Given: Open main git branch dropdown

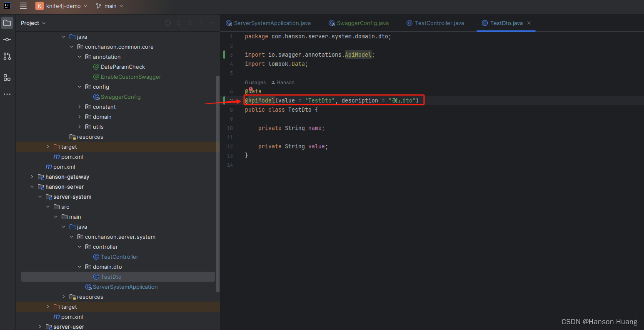Looking at the screenshot, I should (x=110, y=6).
